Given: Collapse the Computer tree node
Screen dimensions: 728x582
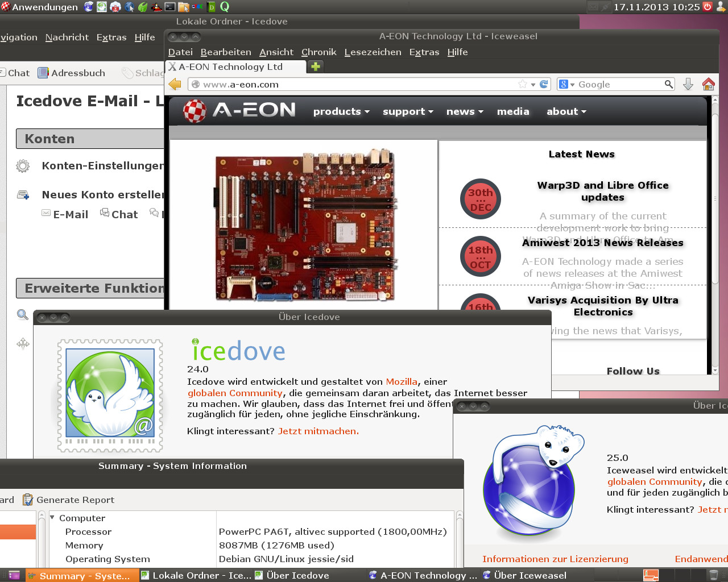Looking at the screenshot, I should [x=52, y=518].
